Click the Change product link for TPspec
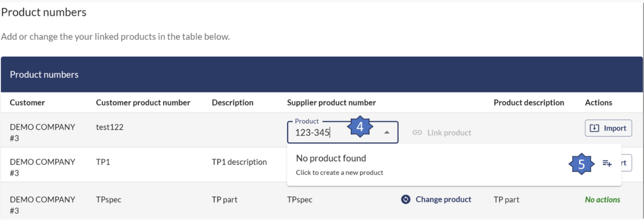This screenshot has height=220, width=644. pyautogui.click(x=443, y=199)
